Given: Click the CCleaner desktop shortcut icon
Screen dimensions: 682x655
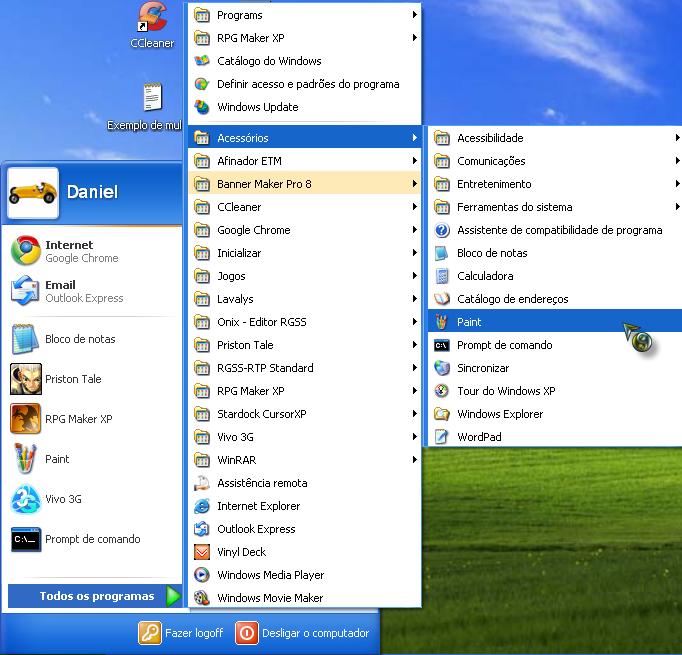Looking at the screenshot, I should 152,17.
